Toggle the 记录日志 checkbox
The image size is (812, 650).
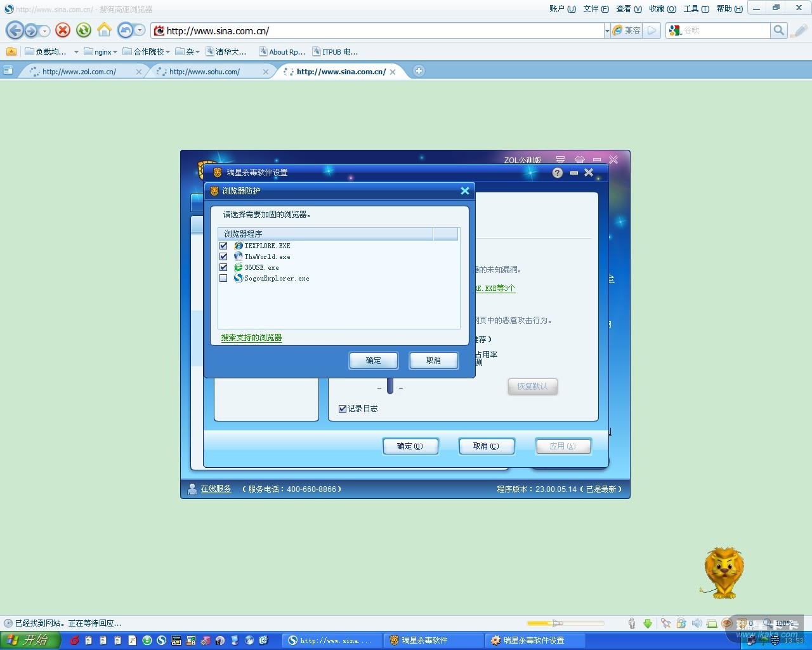pyautogui.click(x=343, y=409)
